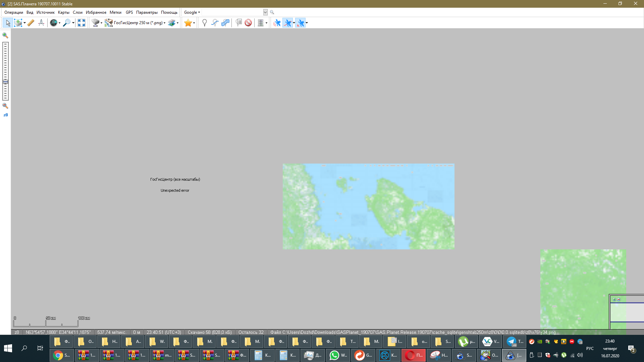Expand the favorites star dropdown arrow
Image resolution: width=644 pixels, height=362 pixels.
point(194,23)
